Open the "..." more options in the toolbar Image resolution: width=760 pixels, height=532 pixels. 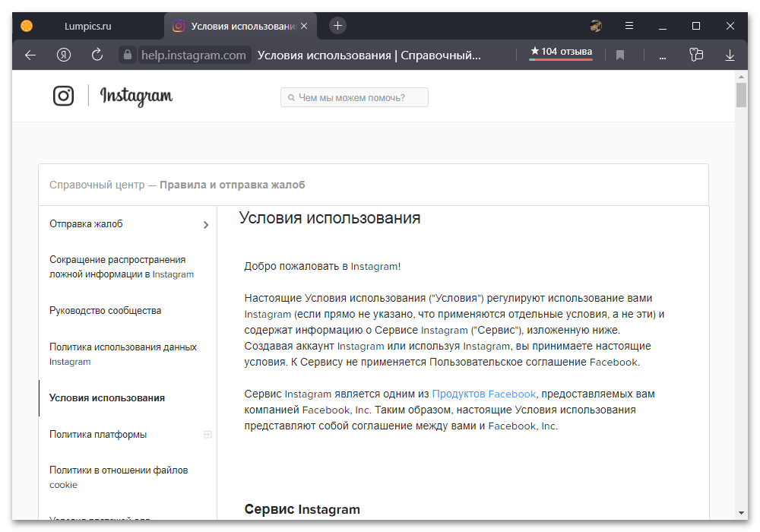click(x=662, y=55)
